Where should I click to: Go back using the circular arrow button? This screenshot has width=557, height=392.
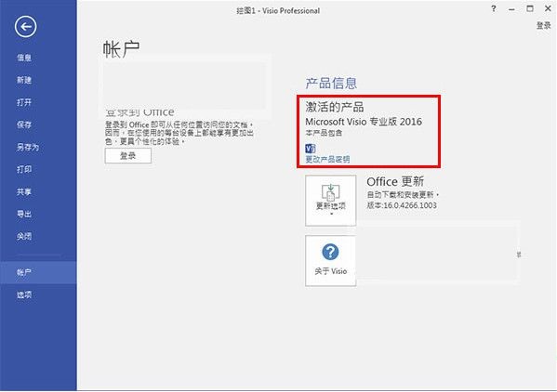(x=26, y=27)
